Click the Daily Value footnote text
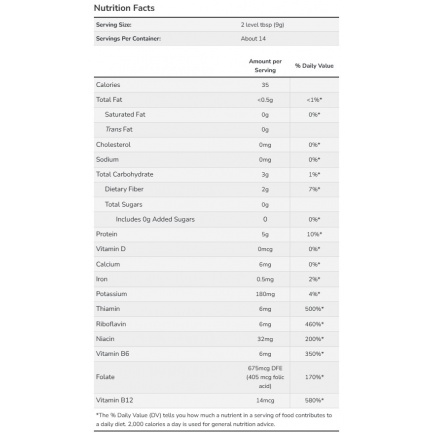This screenshot has width=433, height=433. (214, 420)
